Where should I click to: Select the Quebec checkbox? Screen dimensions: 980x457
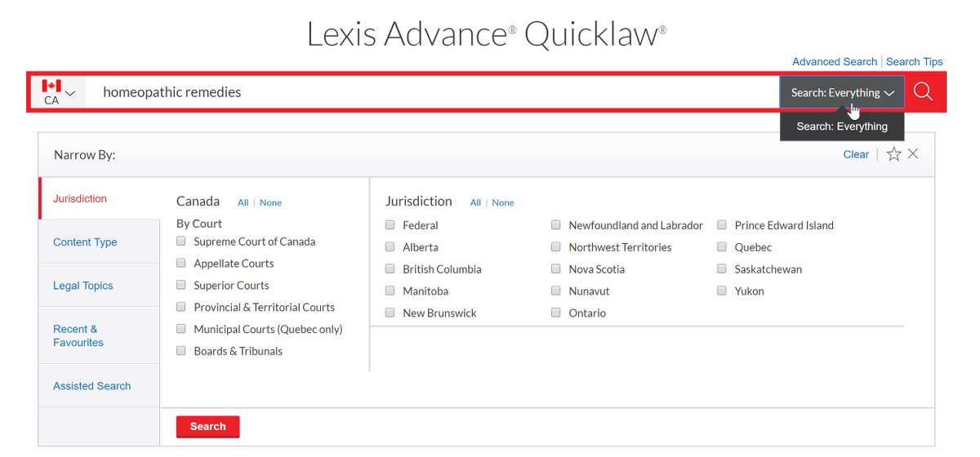click(x=721, y=246)
